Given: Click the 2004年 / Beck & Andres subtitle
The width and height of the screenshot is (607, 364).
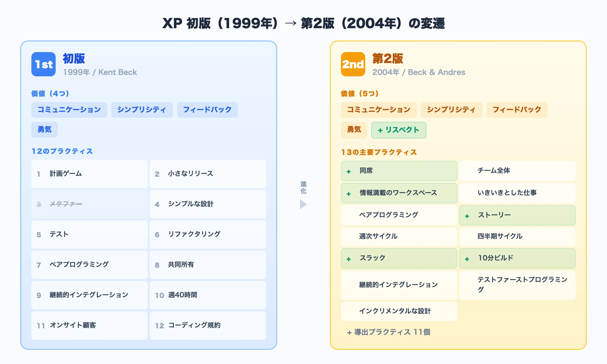Looking at the screenshot, I should point(419,72).
